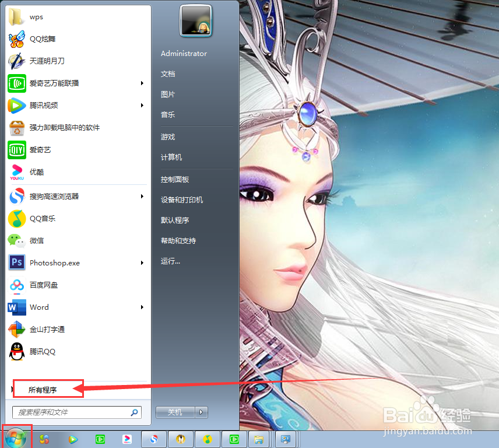The image size is (499, 448).
Task: Open 帮助和支持
Action: [178, 241]
